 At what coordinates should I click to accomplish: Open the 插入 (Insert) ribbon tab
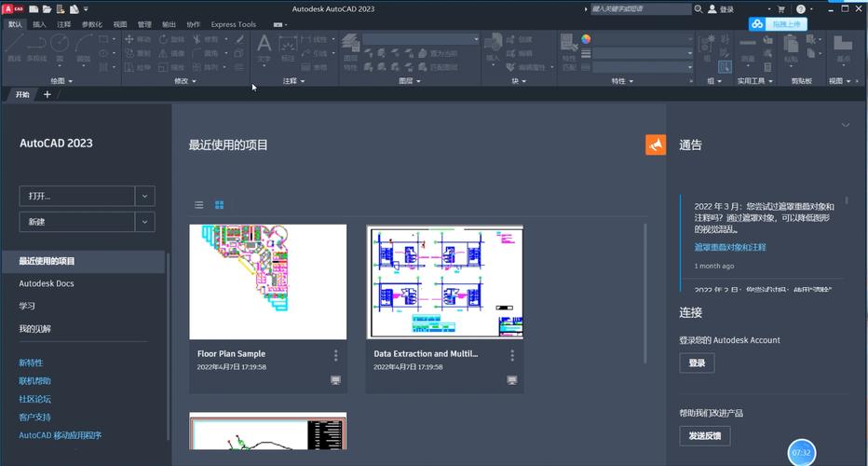click(x=39, y=24)
